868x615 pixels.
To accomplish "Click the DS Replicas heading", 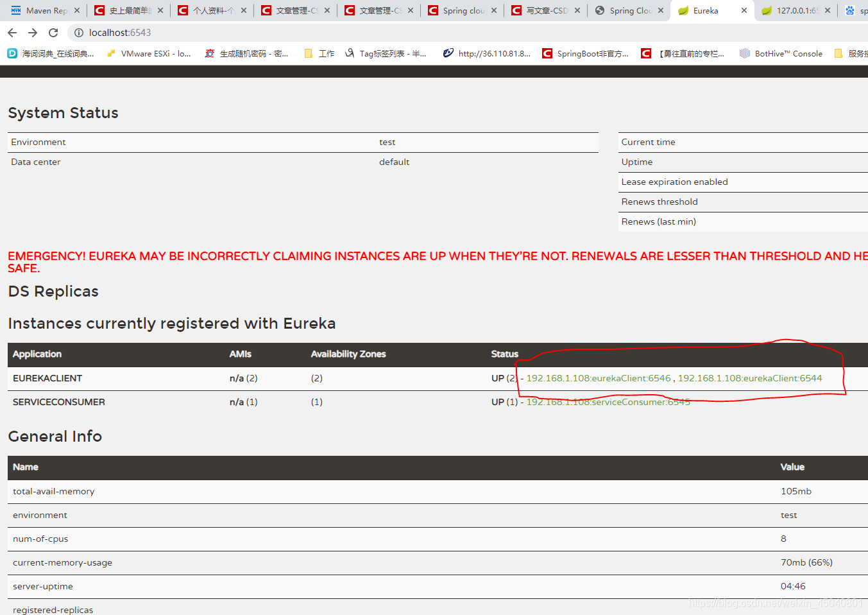I will (53, 291).
